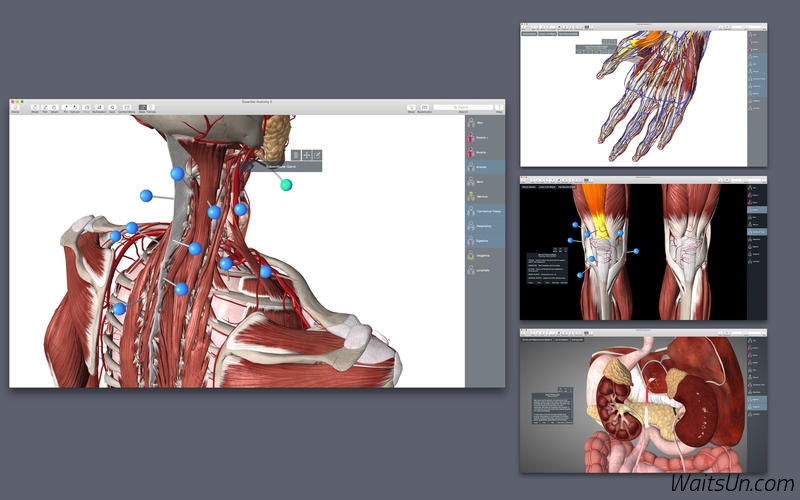Click the Home icon in toolbar
The width and height of the screenshot is (800, 500).
click(x=15, y=108)
